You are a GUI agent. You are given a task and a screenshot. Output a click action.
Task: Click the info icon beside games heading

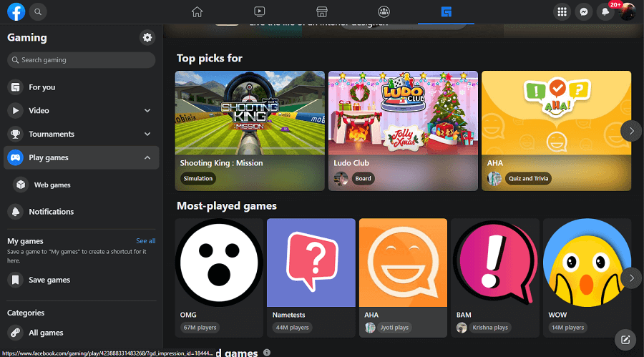pyautogui.click(x=267, y=353)
